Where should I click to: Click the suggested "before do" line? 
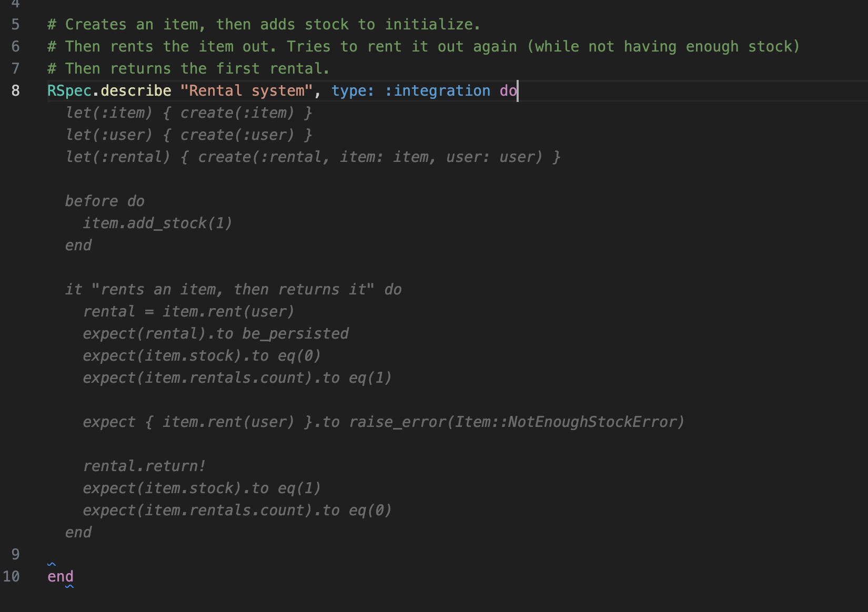(x=105, y=201)
